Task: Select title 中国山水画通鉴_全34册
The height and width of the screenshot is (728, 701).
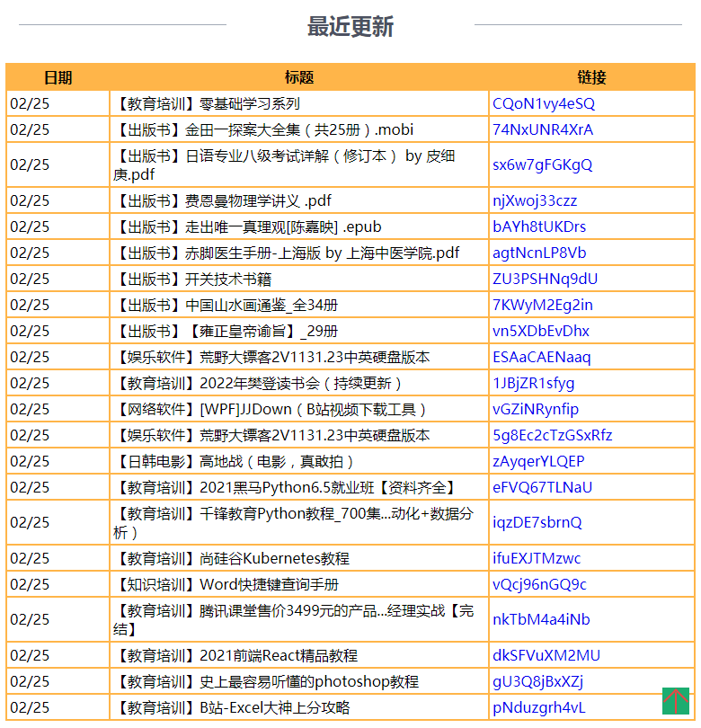Action: coord(226,305)
